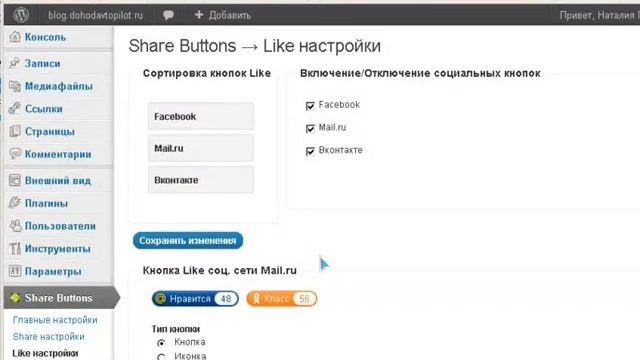
Task: Click the Привет, Наталия account greeting
Action: pyautogui.click(x=599, y=16)
